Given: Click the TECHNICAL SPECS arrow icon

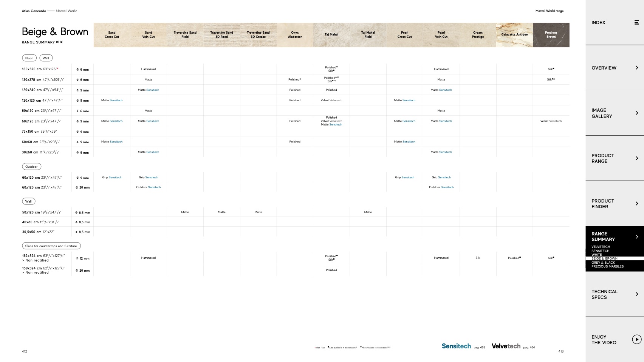Looking at the screenshot, I should 636,294.
